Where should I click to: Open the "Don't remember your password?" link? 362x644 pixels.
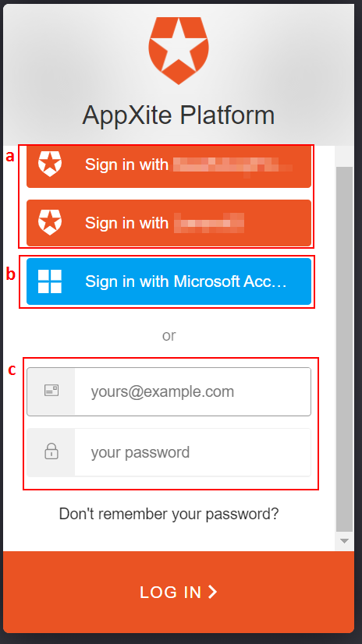click(x=169, y=514)
